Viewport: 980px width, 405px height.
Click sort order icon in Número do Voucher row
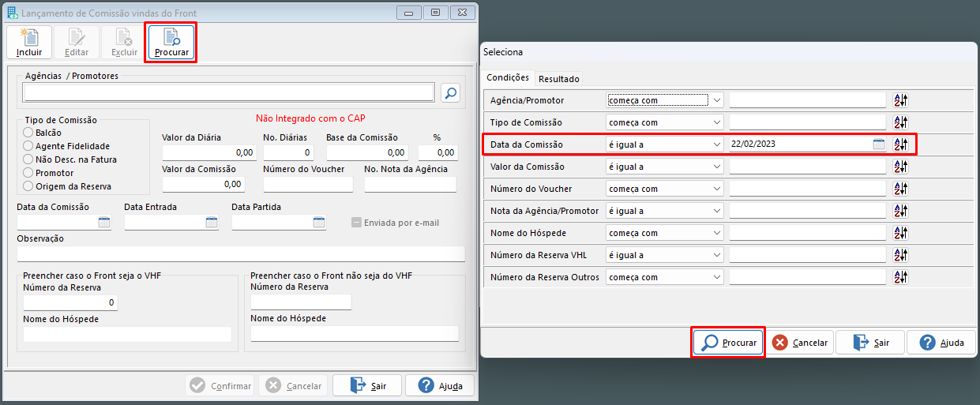[x=901, y=189]
